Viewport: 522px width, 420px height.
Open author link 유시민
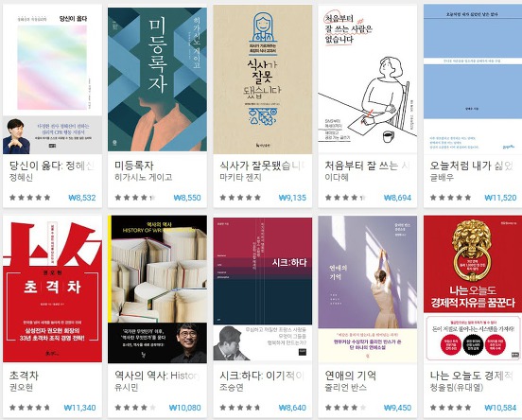pyautogui.click(x=126, y=387)
